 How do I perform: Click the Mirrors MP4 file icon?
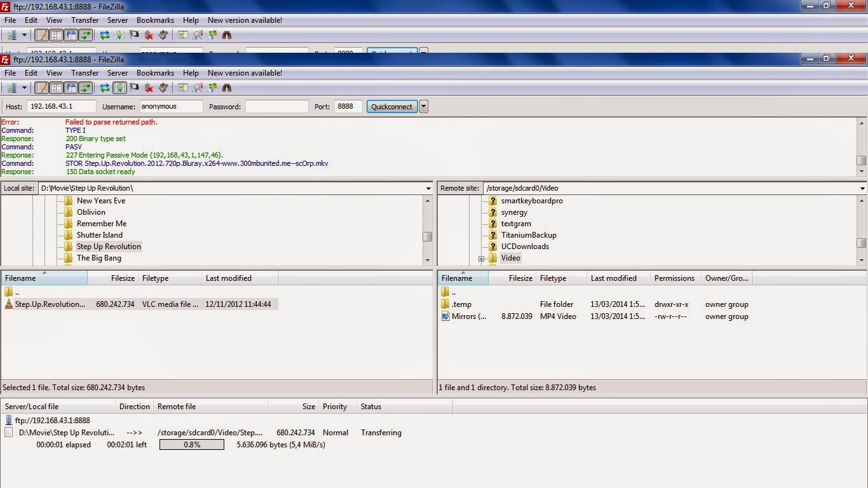(x=445, y=316)
